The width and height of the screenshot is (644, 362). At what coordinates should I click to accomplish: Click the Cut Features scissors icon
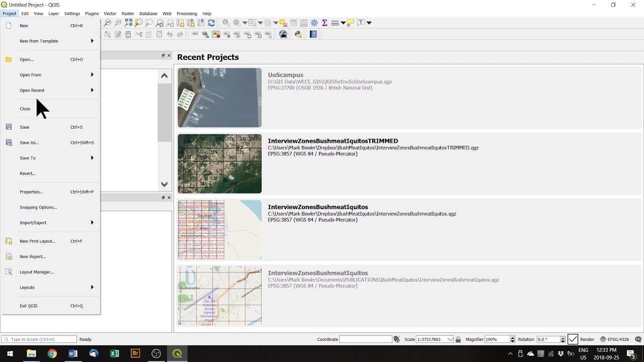click(x=139, y=34)
